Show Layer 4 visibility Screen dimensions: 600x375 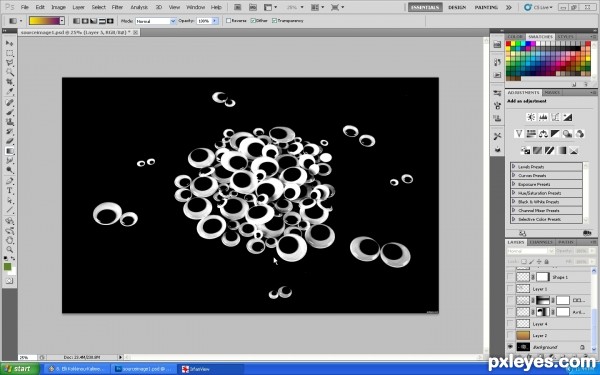click(x=510, y=324)
